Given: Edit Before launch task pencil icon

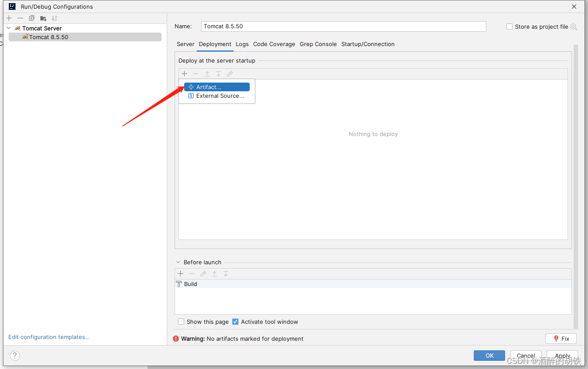Looking at the screenshot, I should click(x=203, y=274).
